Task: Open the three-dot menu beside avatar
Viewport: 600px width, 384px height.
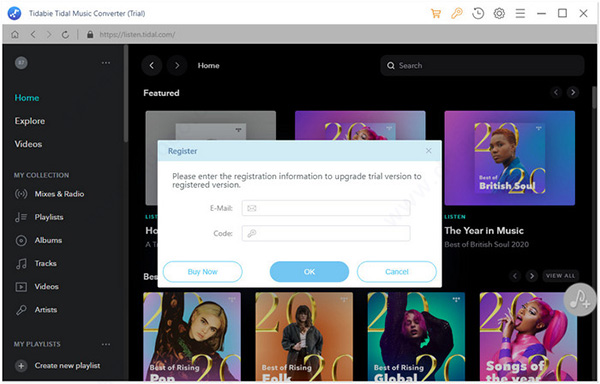Action: [106, 63]
